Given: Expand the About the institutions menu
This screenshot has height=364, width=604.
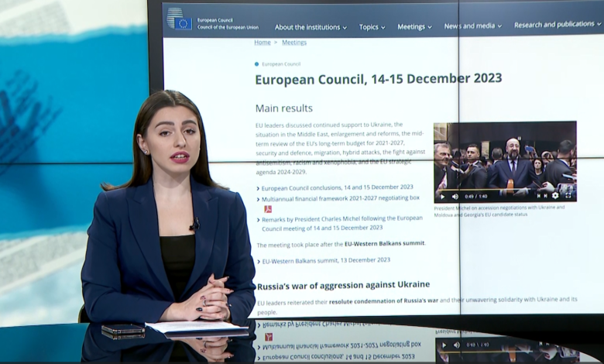Looking at the screenshot, I should [311, 27].
